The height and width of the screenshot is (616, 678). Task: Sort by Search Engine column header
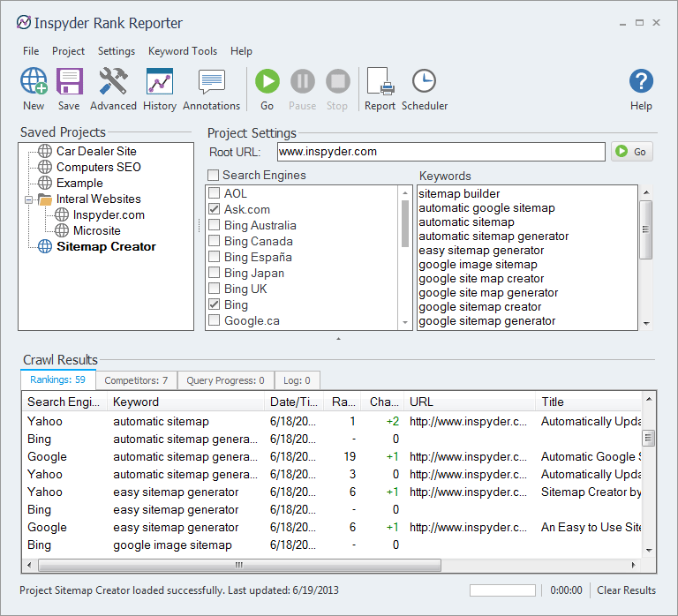click(64, 402)
